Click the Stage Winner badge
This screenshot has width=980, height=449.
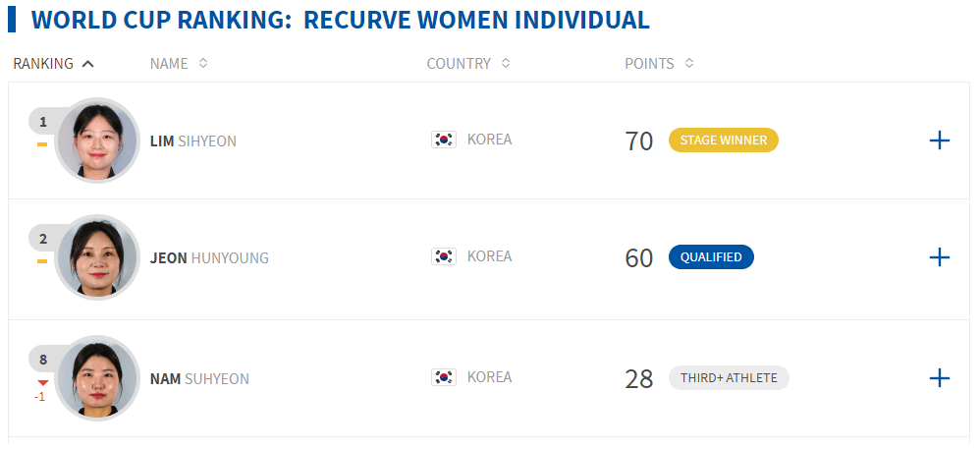click(x=724, y=140)
